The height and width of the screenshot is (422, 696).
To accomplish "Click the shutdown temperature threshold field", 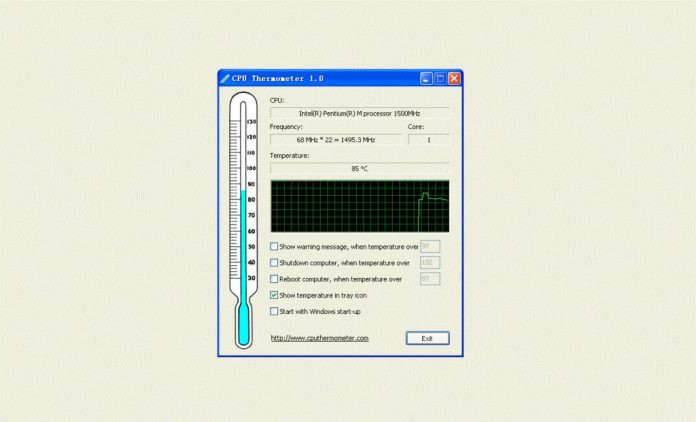I will (x=430, y=263).
